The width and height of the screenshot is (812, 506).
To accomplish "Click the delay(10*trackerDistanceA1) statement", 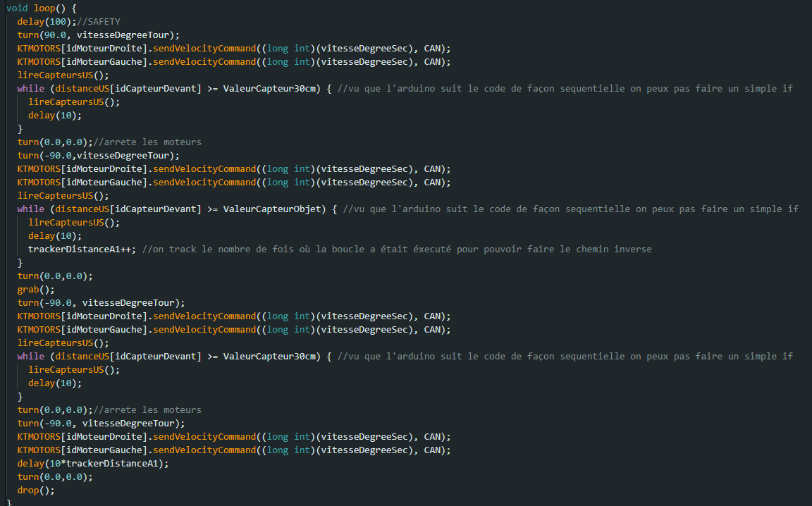I will pos(93,463).
